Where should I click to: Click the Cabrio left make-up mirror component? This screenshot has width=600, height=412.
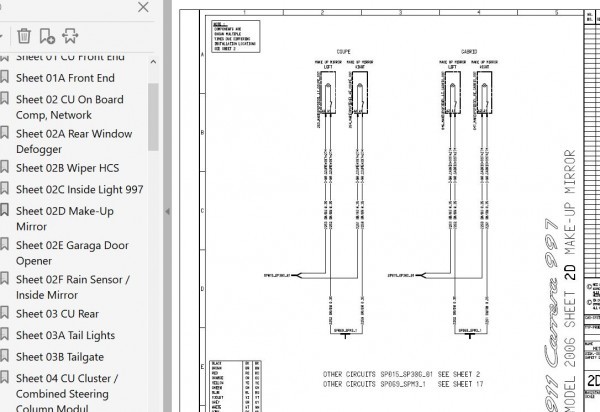point(453,93)
